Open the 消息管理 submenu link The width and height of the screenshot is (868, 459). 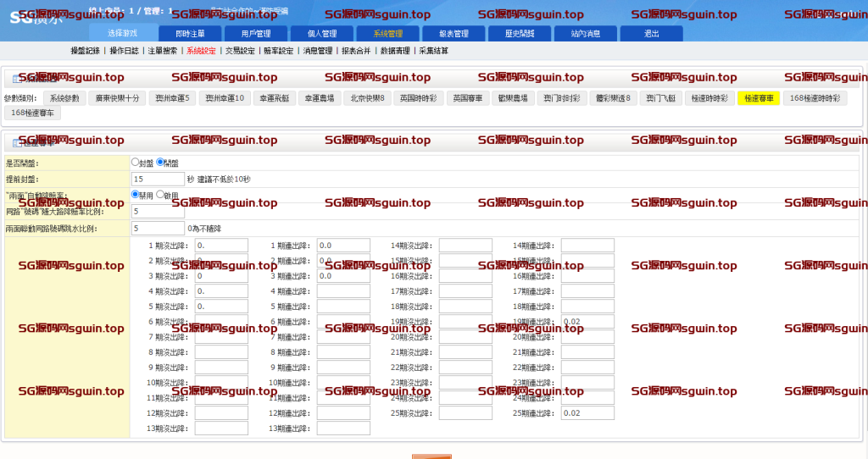[x=318, y=51]
